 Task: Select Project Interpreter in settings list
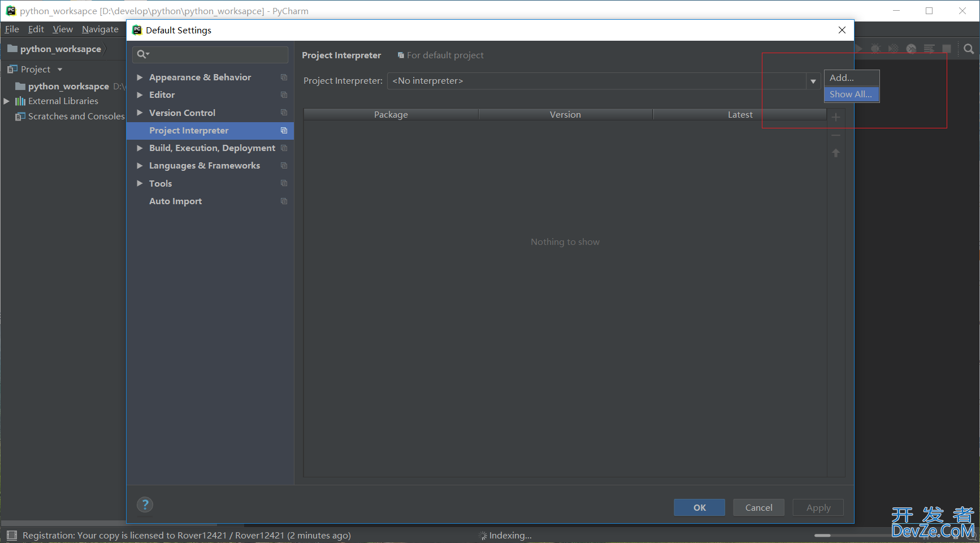point(210,131)
